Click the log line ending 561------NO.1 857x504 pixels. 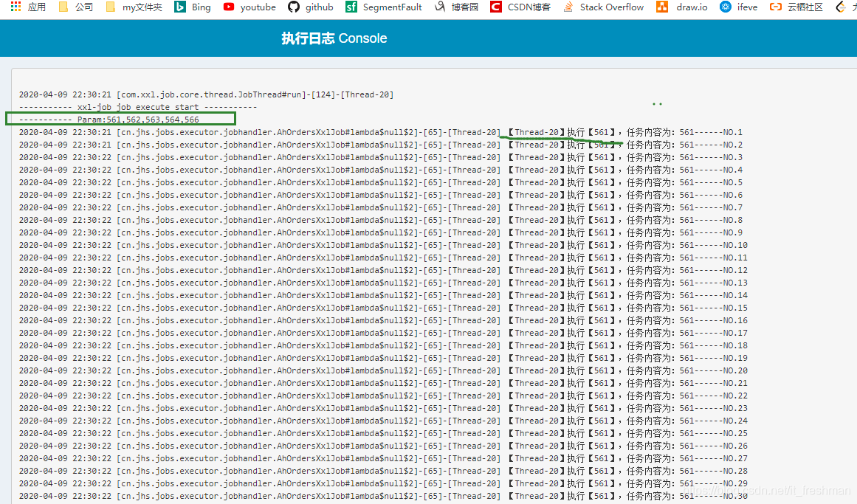pos(380,132)
